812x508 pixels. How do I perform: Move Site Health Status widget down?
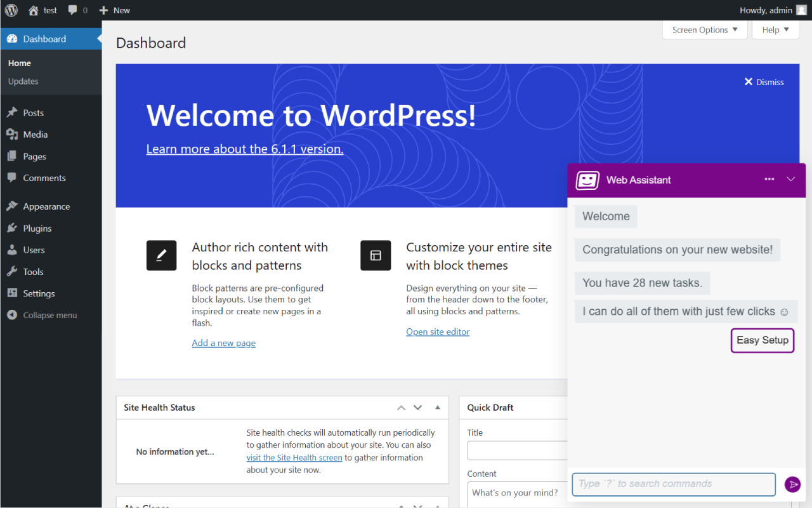coord(417,408)
